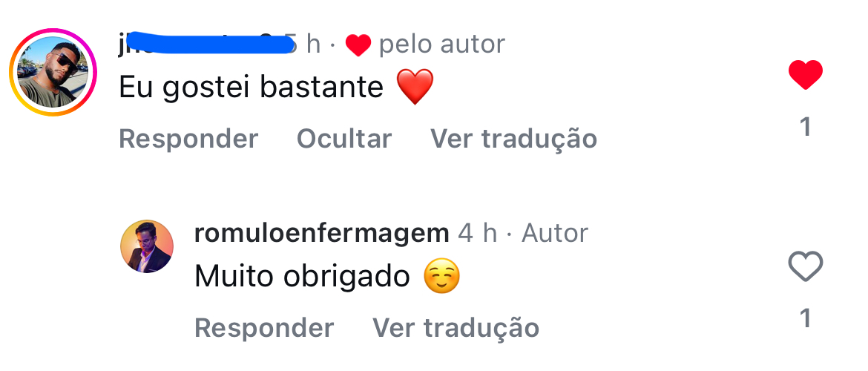The width and height of the screenshot is (868, 371).
Task: Click the "4 h" timestamp on author's reply
Action: [477, 233]
